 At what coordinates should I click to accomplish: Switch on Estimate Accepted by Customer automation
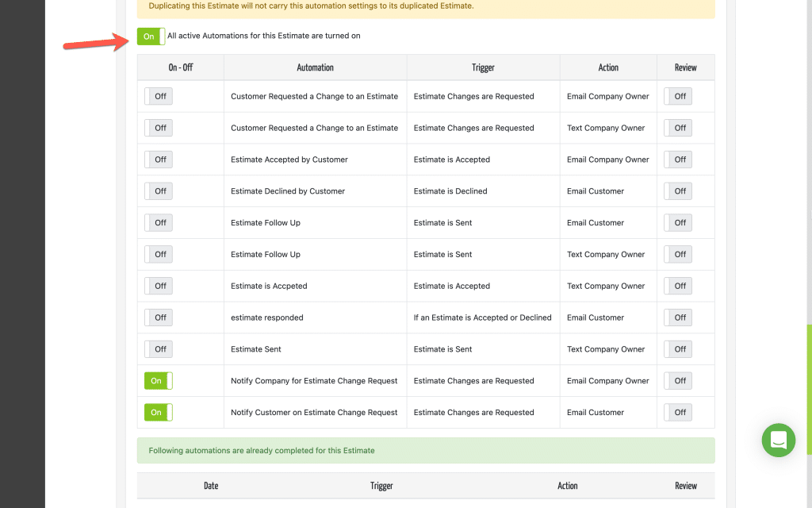(x=159, y=160)
